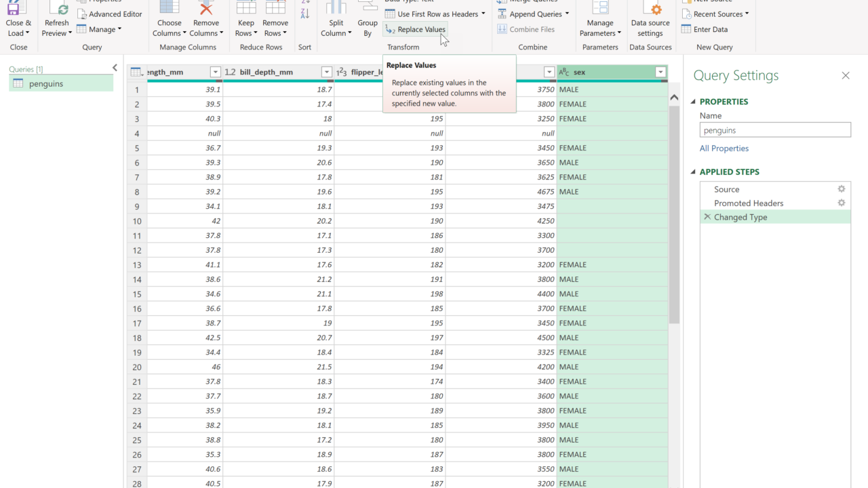Collapse the APPLIED STEPS section
Image resolution: width=868 pixels, height=488 pixels.
click(x=693, y=172)
